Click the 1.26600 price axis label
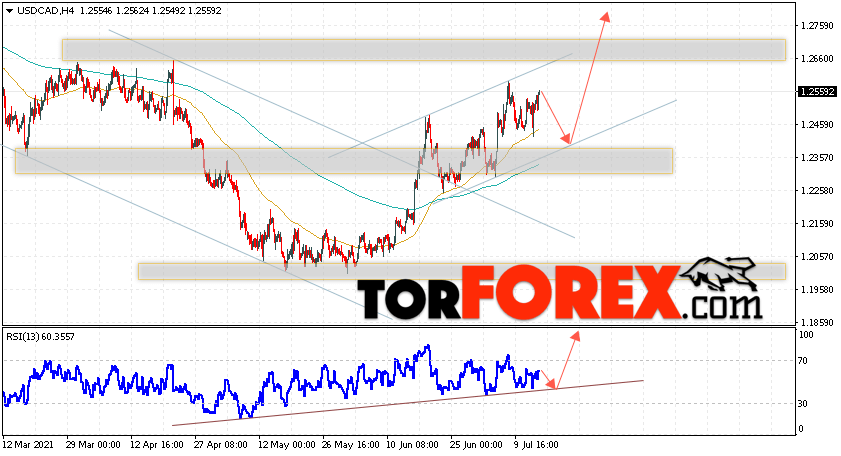 tap(817, 58)
